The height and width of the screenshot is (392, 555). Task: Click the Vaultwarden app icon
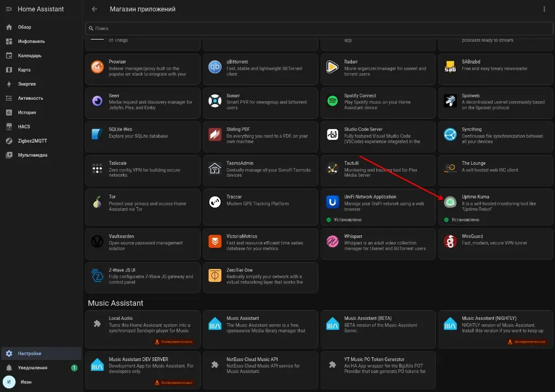click(x=98, y=241)
